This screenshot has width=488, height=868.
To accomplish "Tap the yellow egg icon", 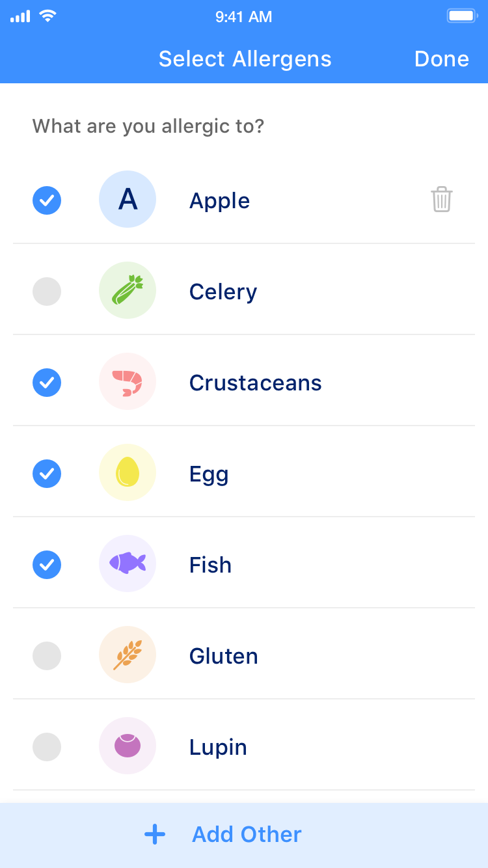I will [128, 472].
